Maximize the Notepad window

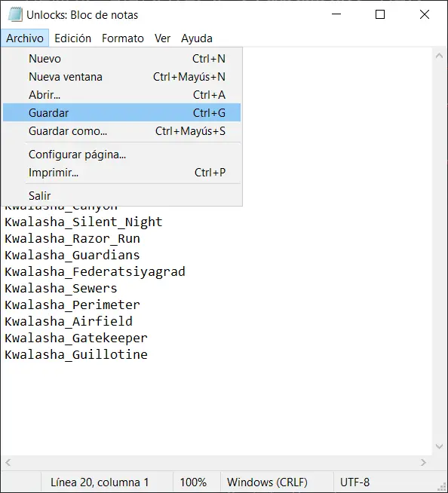coord(380,14)
